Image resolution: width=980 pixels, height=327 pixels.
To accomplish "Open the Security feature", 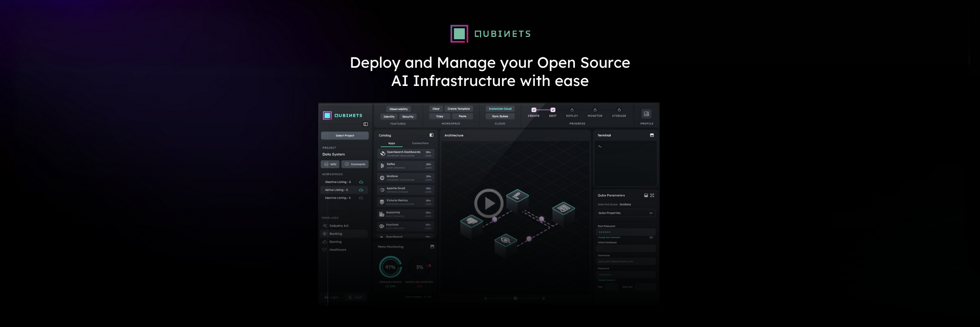I will click(408, 117).
